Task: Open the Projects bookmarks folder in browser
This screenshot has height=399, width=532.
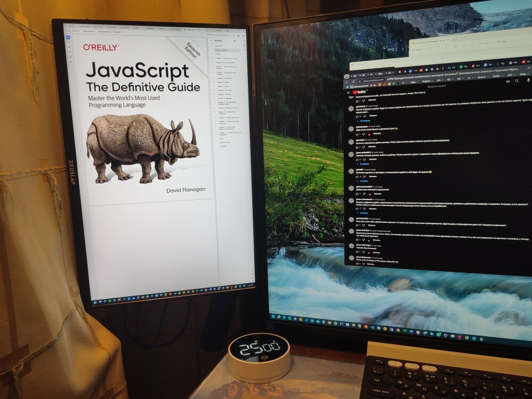Action: point(427,81)
